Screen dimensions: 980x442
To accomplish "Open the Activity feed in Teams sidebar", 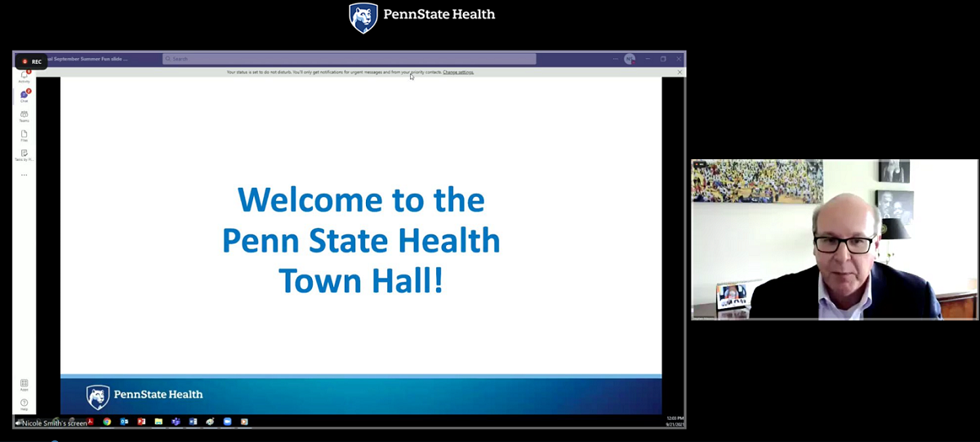I will 24,76.
